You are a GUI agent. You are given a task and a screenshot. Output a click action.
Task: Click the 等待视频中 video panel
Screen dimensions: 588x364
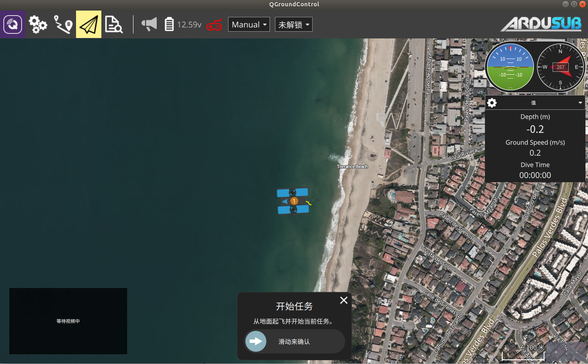68,321
